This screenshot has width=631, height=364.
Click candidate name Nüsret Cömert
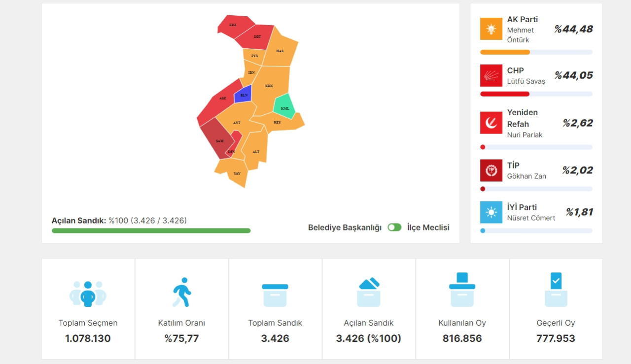(531, 218)
